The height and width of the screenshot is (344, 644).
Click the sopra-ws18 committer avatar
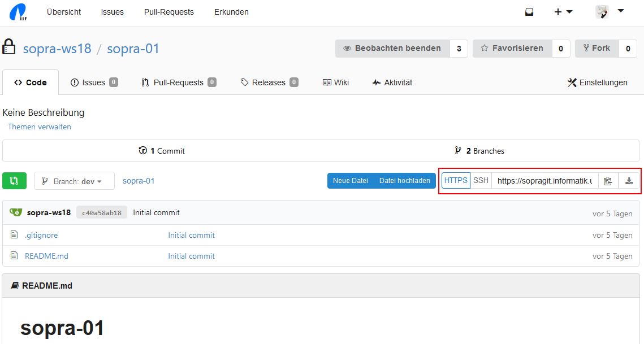pos(17,212)
